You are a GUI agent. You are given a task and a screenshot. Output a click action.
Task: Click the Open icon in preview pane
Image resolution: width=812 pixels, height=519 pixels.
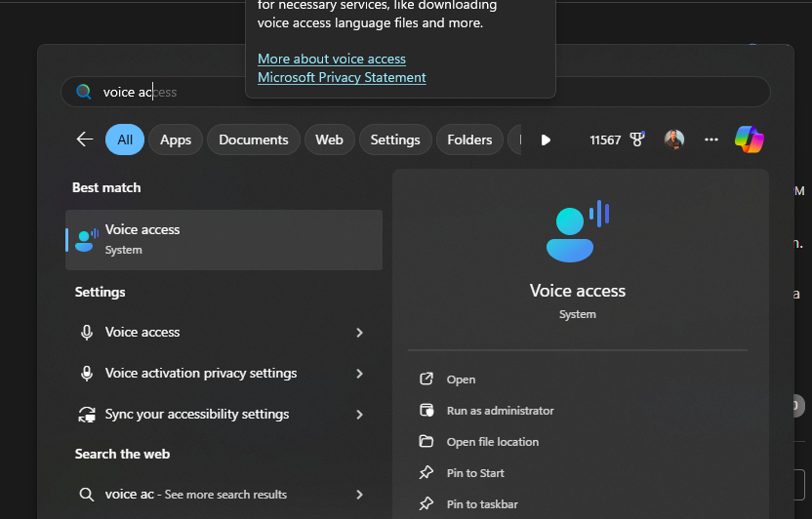point(426,379)
